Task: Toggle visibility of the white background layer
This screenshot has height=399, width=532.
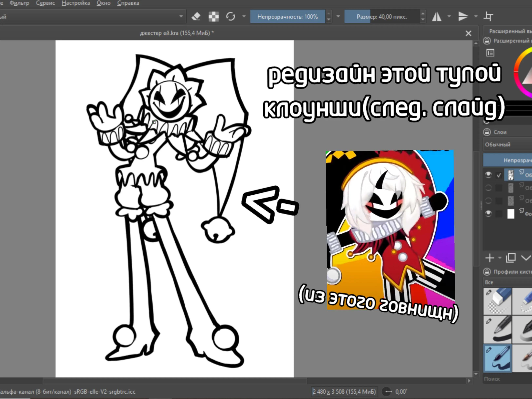Action: (488, 214)
